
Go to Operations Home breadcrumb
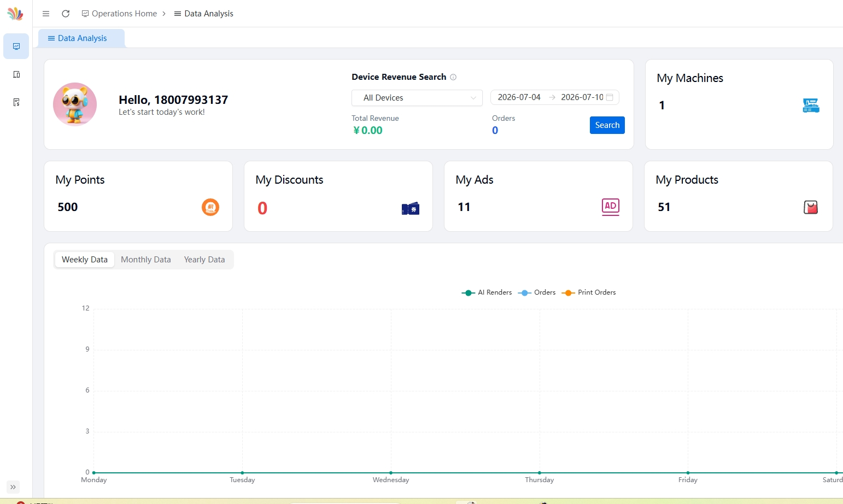[119, 14]
